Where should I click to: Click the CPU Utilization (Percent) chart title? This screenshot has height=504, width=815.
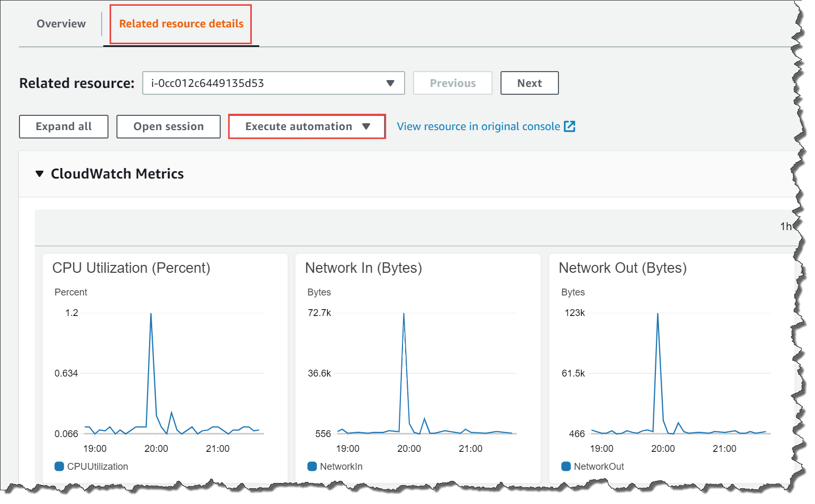pos(131,268)
